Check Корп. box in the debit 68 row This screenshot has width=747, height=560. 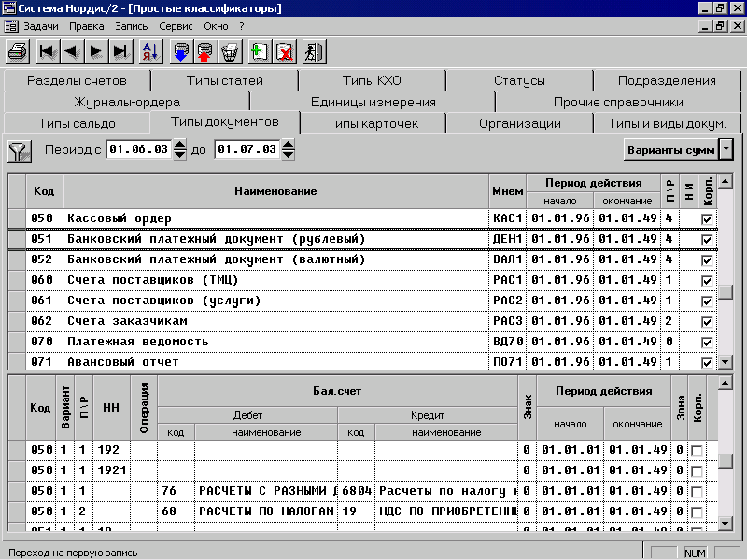[697, 511]
